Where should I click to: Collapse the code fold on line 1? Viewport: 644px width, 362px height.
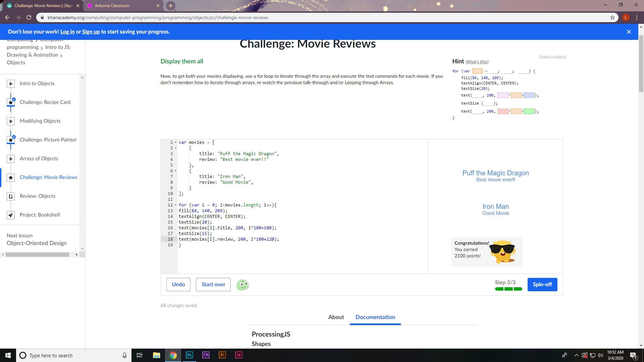175,142
